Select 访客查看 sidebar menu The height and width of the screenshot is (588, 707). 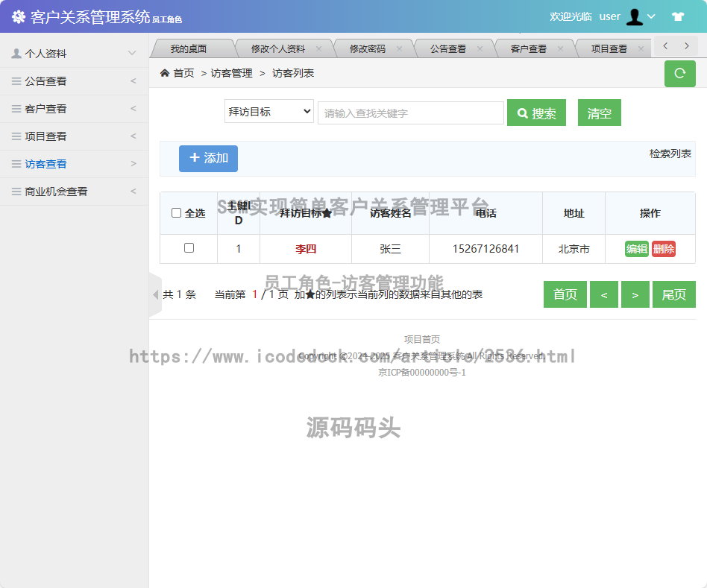(75, 163)
